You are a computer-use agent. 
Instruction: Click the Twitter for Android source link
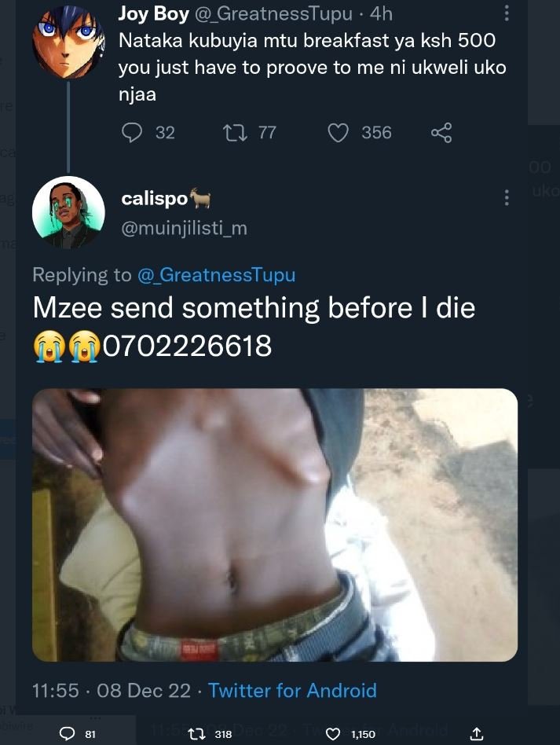292,691
